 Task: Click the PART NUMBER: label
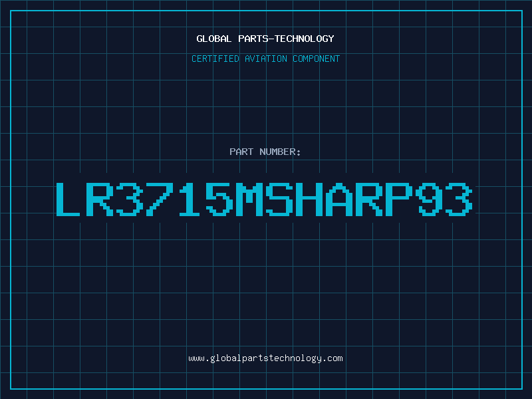[265, 152]
